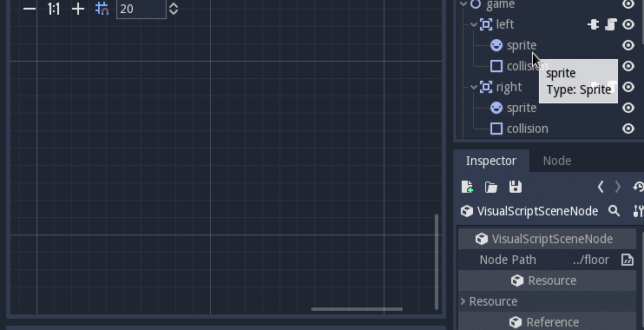Image resolution: width=644 pixels, height=330 pixels.
Task: Select the game node
Action: pyautogui.click(x=500, y=4)
